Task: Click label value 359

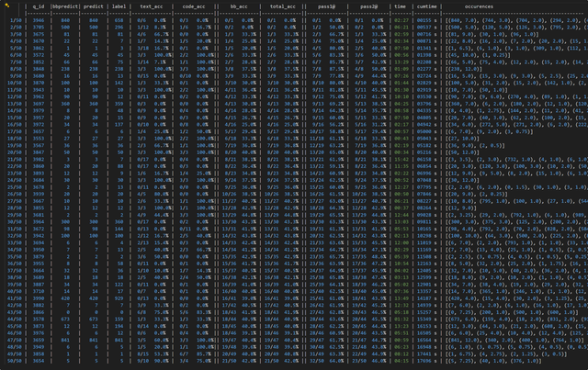Action: tap(119, 104)
